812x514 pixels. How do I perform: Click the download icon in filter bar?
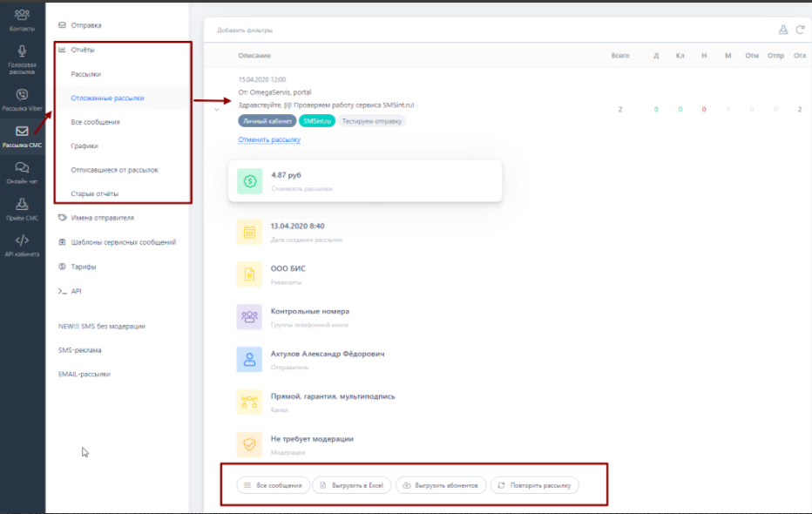(783, 30)
